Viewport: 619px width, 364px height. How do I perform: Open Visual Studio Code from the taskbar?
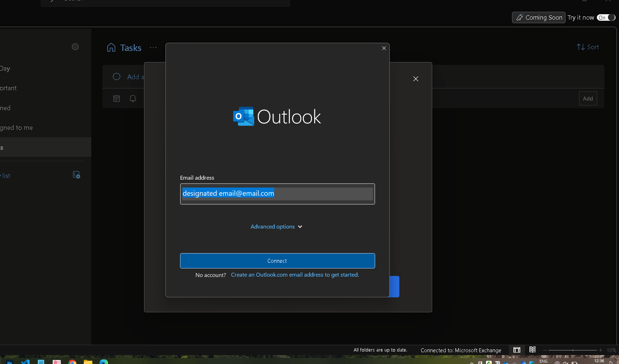[25, 362]
